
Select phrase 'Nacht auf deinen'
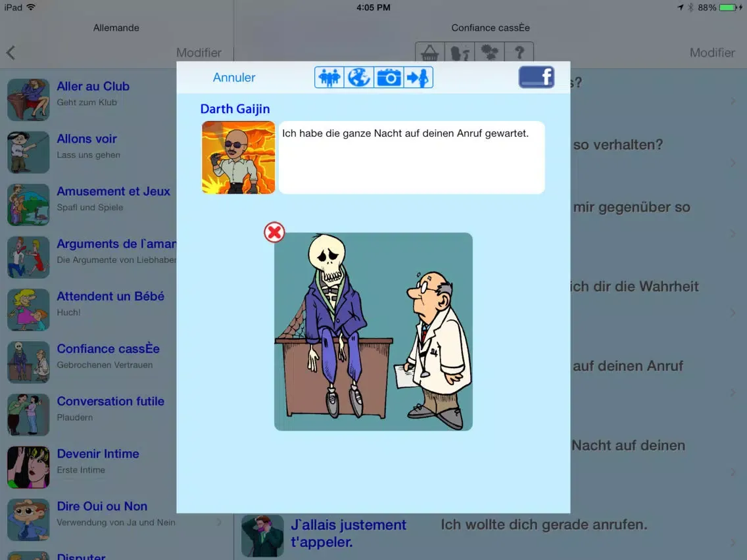click(x=629, y=445)
